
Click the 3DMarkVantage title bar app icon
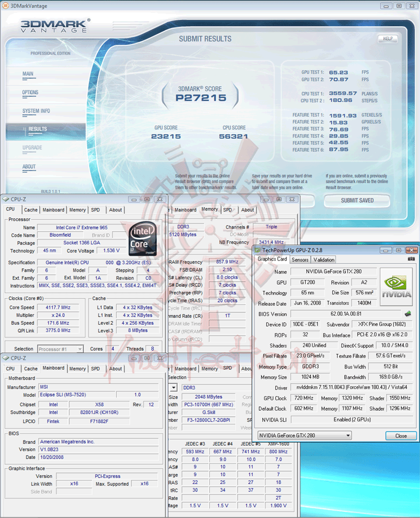coord(5,5)
